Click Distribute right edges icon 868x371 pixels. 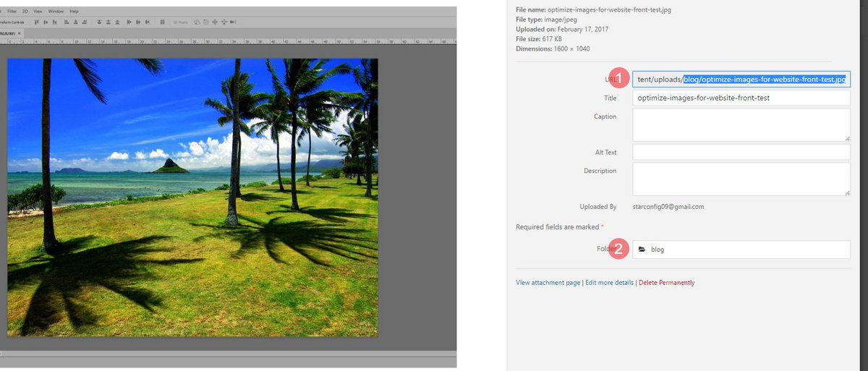(x=148, y=22)
